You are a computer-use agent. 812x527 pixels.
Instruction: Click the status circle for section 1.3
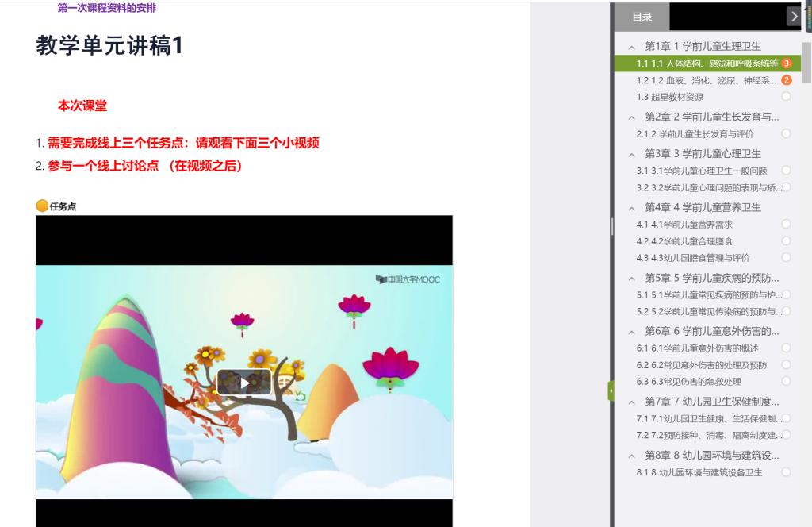pyautogui.click(x=786, y=97)
